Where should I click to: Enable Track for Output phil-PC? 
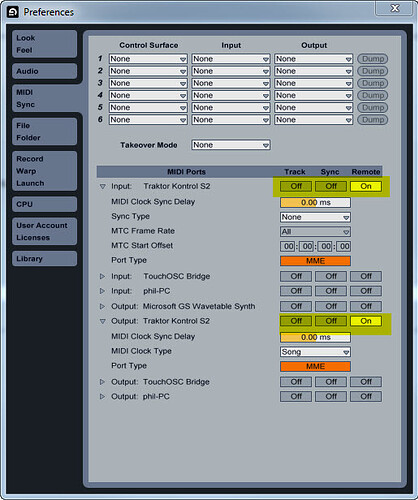tap(296, 397)
